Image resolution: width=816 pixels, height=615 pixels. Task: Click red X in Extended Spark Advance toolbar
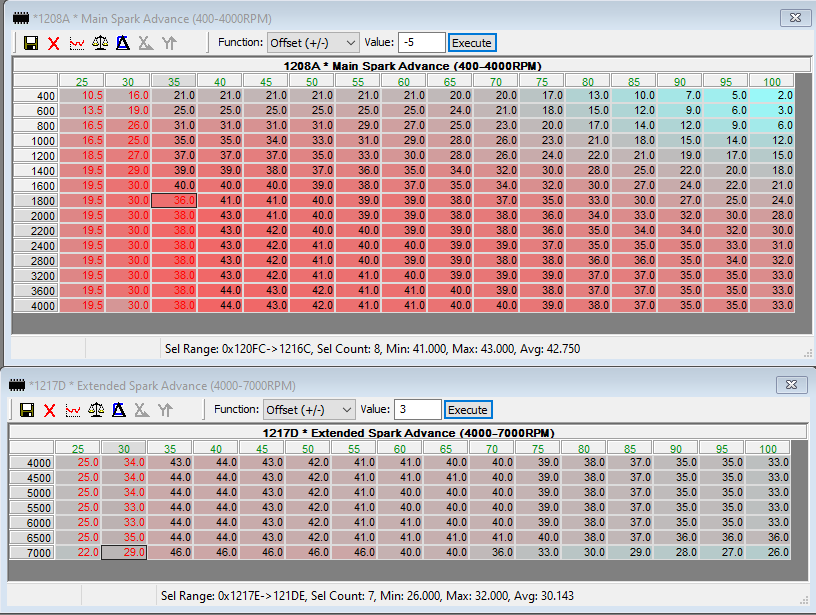pyautogui.click(x=51, y=409)
